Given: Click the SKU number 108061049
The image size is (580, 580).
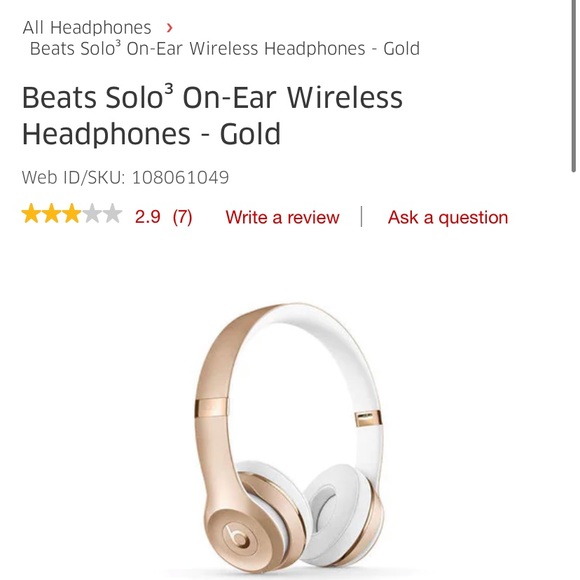Looking at the screenshot, I should (x=181, y=178).
